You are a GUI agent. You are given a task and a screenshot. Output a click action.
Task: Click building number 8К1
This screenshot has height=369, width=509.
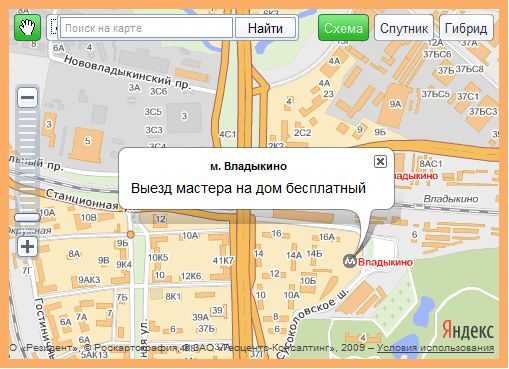tap(173, 296)
